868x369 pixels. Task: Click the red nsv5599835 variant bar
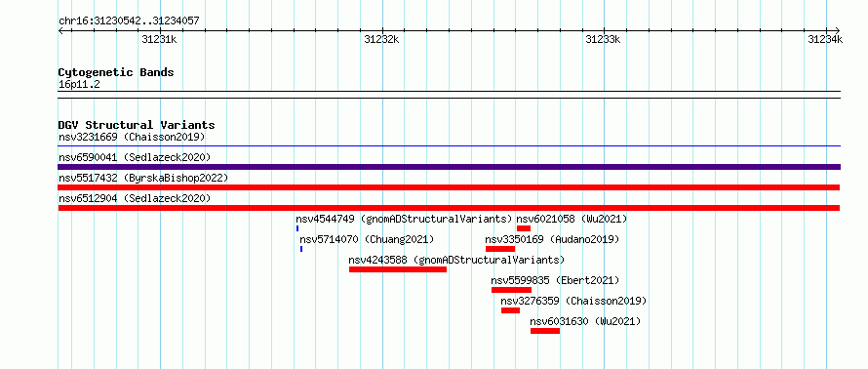[x=511, y=290]
